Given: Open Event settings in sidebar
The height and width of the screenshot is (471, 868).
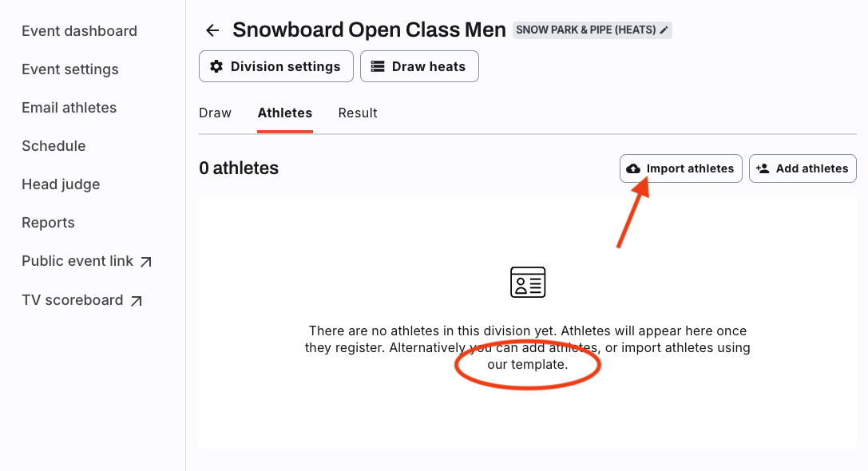Looking at the screenshot, I should tap(70, 69).
